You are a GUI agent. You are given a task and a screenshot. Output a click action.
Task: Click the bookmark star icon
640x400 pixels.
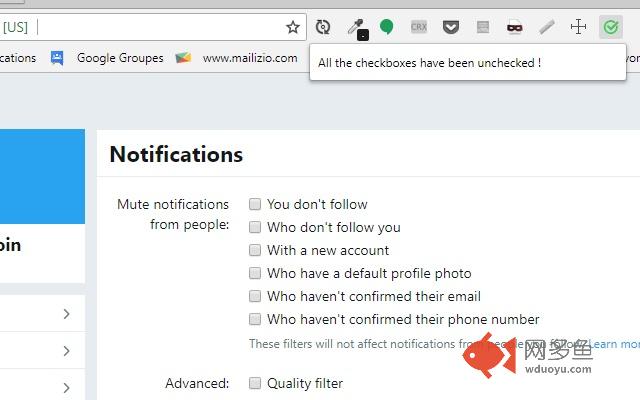(x=293, y=27)
